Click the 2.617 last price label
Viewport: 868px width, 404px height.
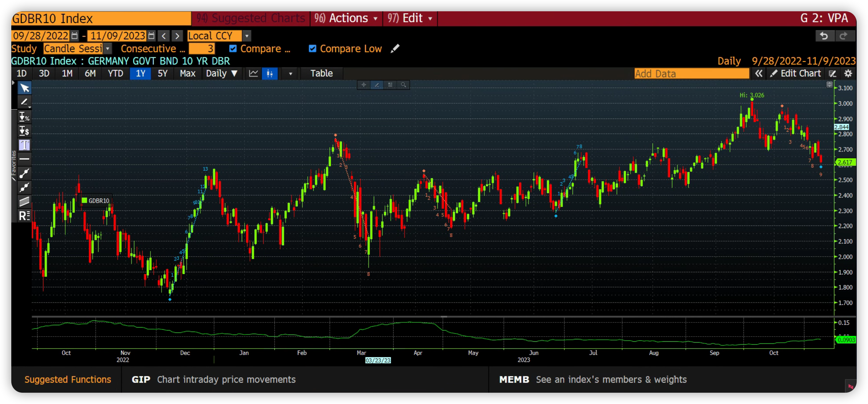845,162
